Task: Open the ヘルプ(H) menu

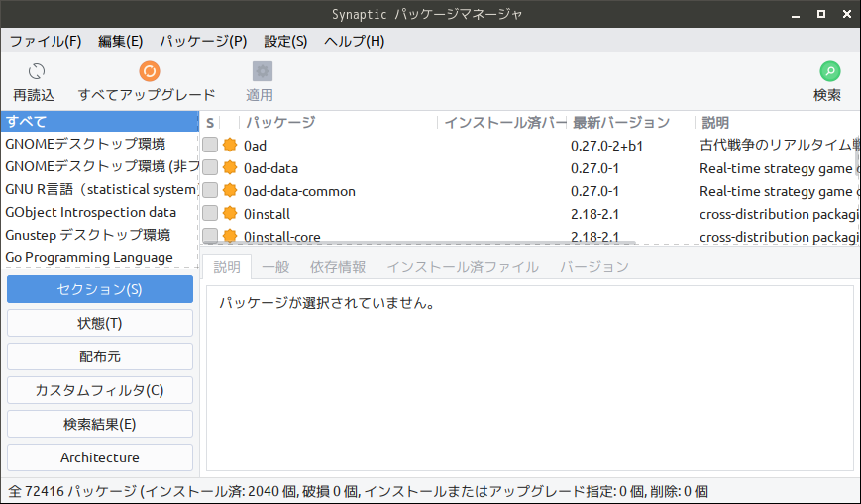Action: click(x=354, y=42)
